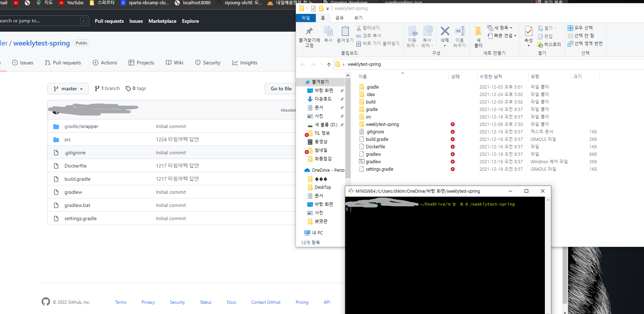Click Cut (잘라내기) in the ribbon
Screen dimensions: 644x314
368,28
